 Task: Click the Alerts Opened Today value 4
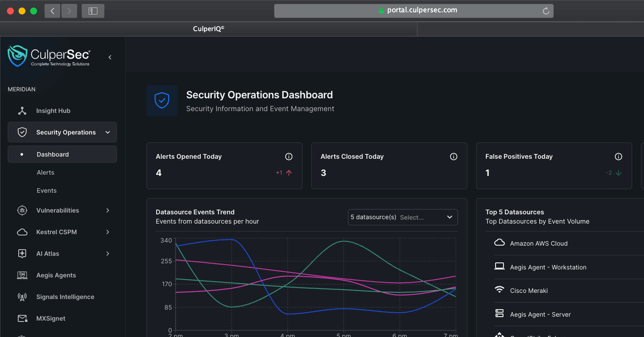pos(159,173)
